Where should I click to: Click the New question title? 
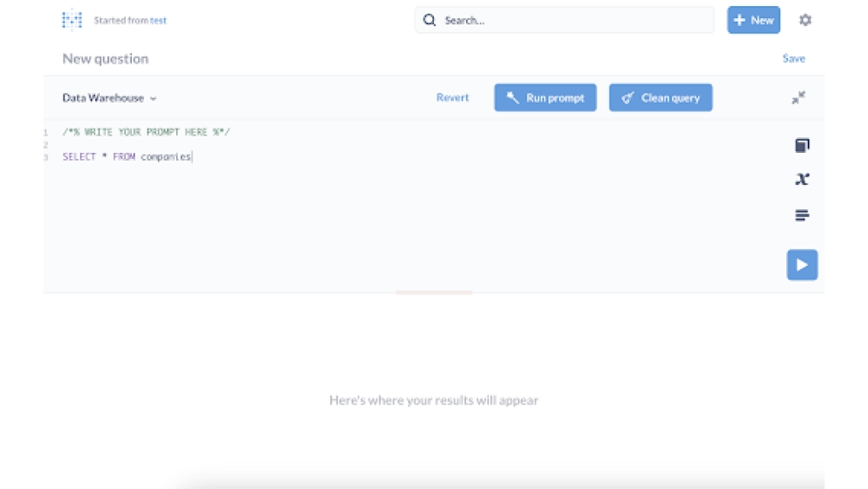(x=105, y=59)
